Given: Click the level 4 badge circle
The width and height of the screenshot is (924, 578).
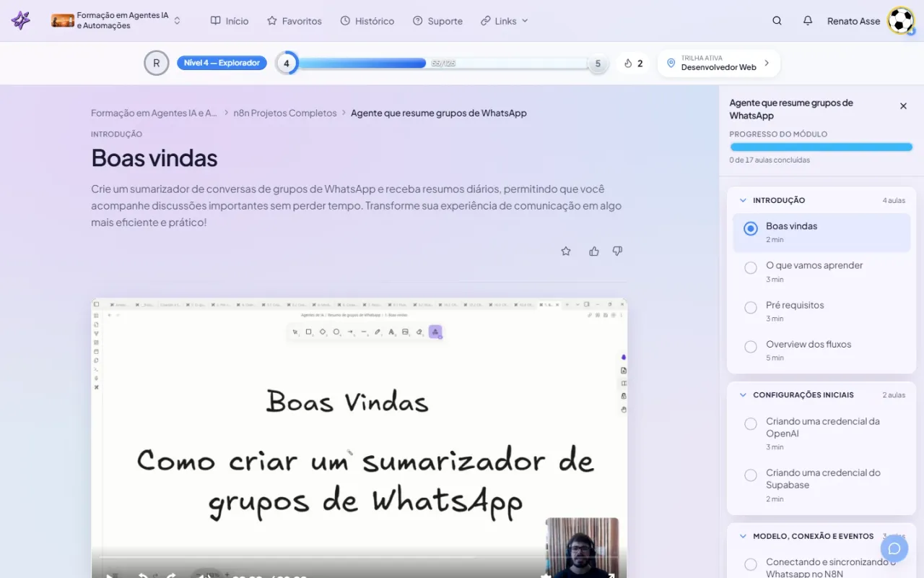Looking at the screenshot, I should 287,63.
